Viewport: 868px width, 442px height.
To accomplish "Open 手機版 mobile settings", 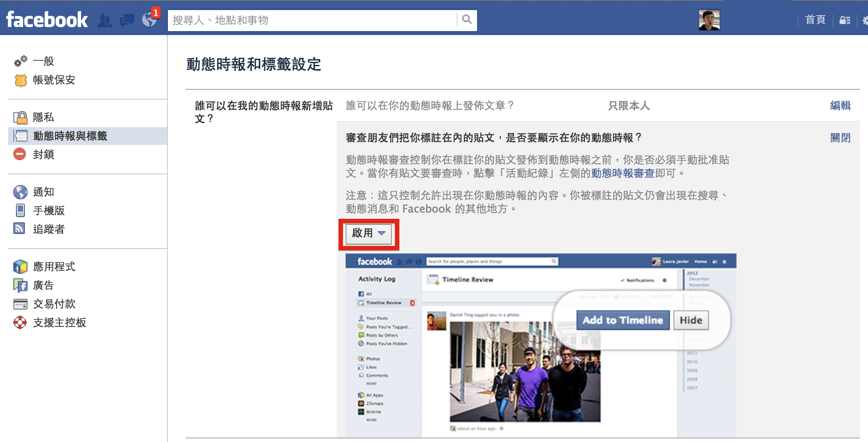I will (49, 210).
